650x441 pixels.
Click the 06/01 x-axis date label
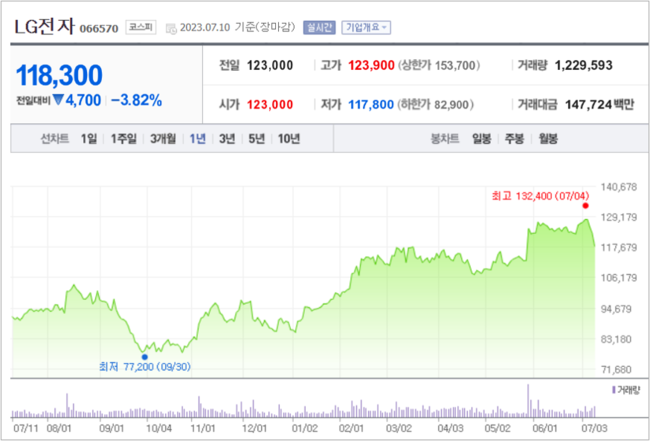(x=545, y=428)
